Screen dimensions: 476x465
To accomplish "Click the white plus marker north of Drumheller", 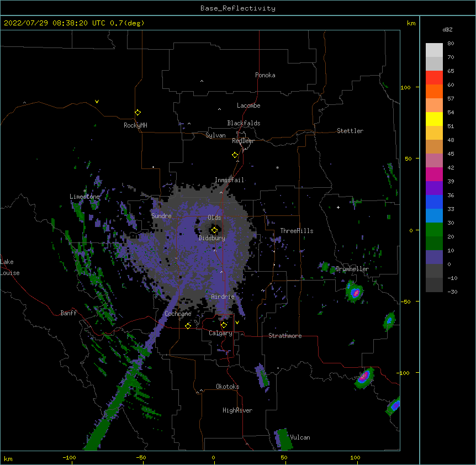I will pyautogui.click(x=338, y=207).
